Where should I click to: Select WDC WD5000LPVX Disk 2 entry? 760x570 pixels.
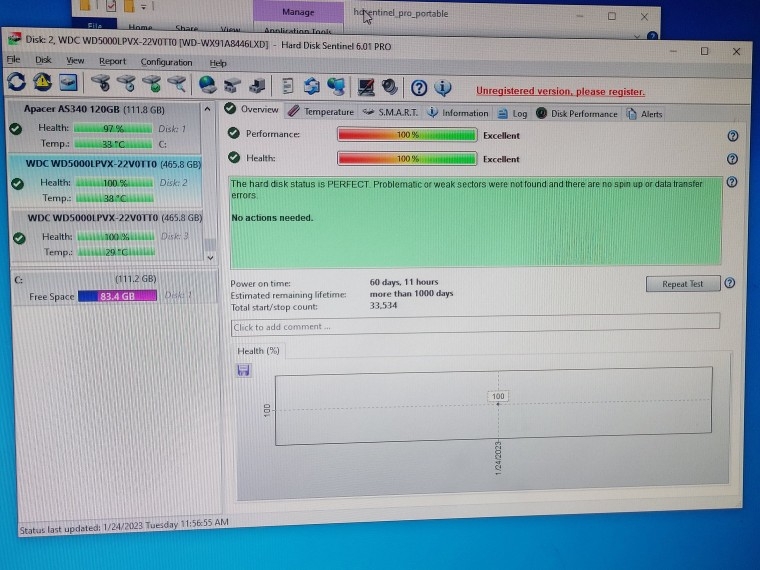(106, 181)
